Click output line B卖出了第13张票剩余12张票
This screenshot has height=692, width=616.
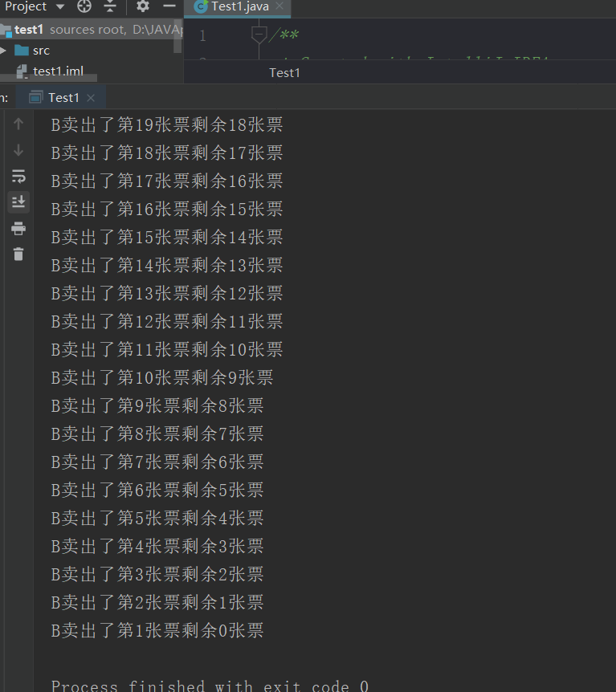(x=167, y=294)
